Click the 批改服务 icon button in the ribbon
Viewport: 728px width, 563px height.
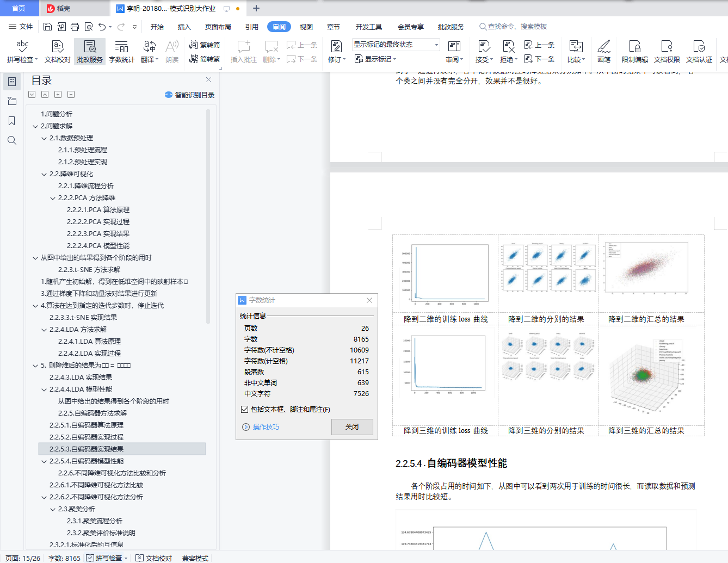[x=90, y=52]
